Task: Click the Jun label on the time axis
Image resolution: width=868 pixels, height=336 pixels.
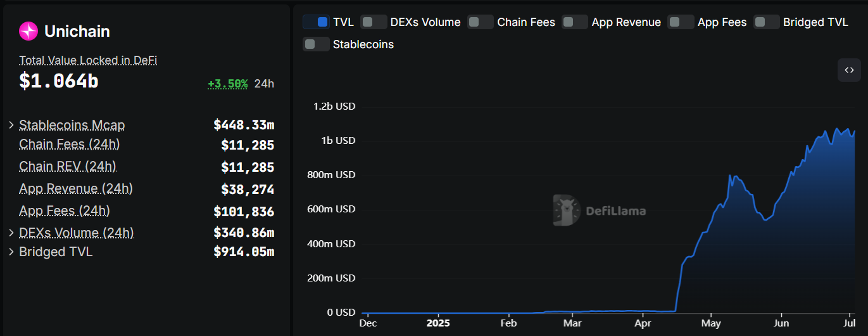Action: pyautogui.click(x=781, y=322)
